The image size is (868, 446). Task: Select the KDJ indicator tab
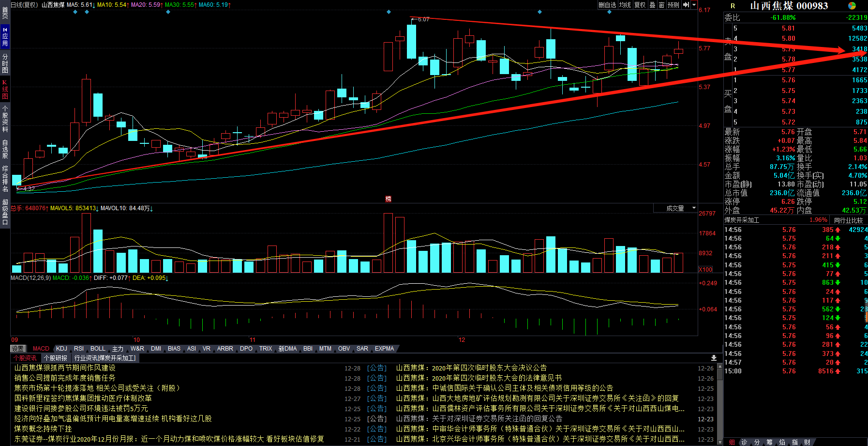61,349
